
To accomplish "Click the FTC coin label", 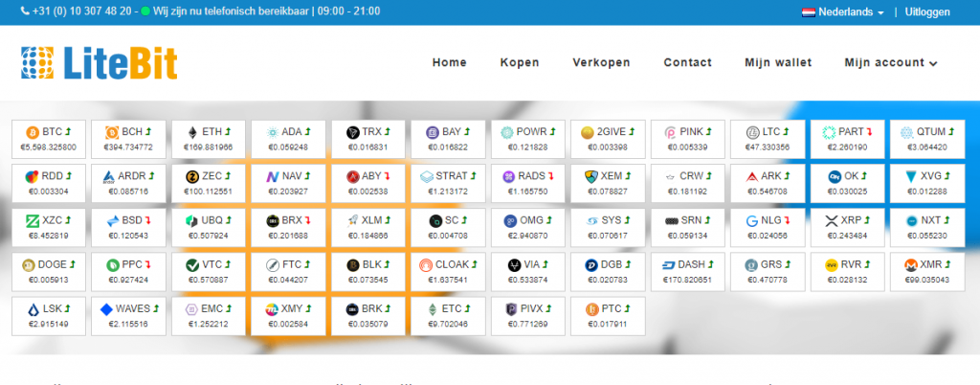I will coord(292,264).
